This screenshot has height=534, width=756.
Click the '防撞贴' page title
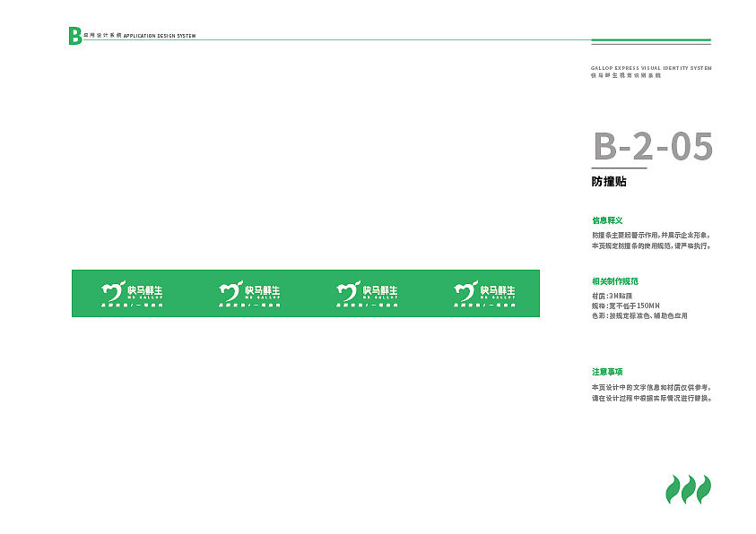[609, 182]
